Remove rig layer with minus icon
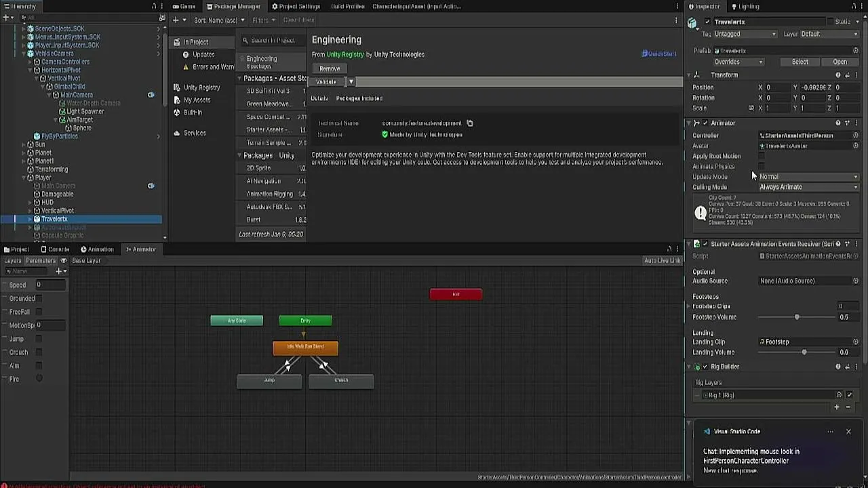Viewport: 868px width, 488px height. [x=848, y=407]
